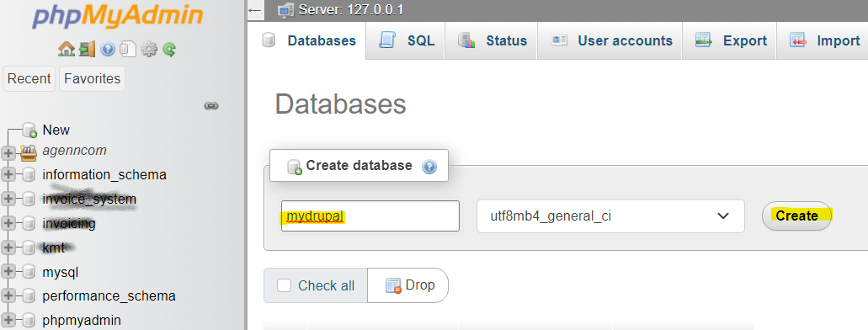Collapse navigation panel with left arrow
Viewport: 868px width, 330px height.
(254, 10)
